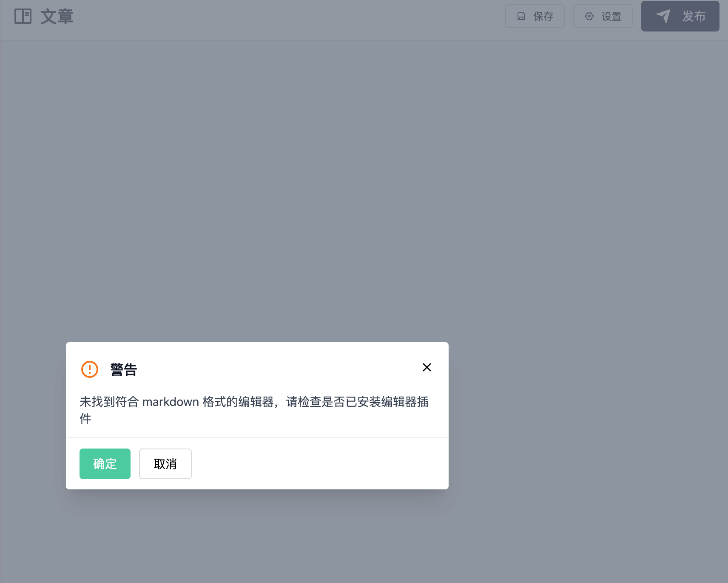Close the warning dialog with X
Image resolution: width=728 pixels, height=583 pixels.
pyautogui.click(x=427, y=367)
